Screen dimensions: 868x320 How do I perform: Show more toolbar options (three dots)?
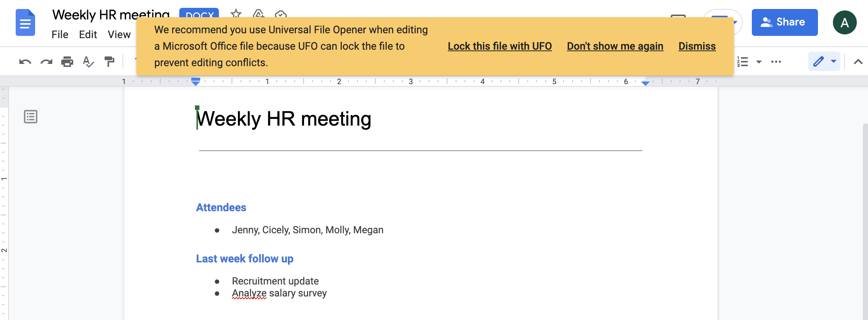coord(776,62)
